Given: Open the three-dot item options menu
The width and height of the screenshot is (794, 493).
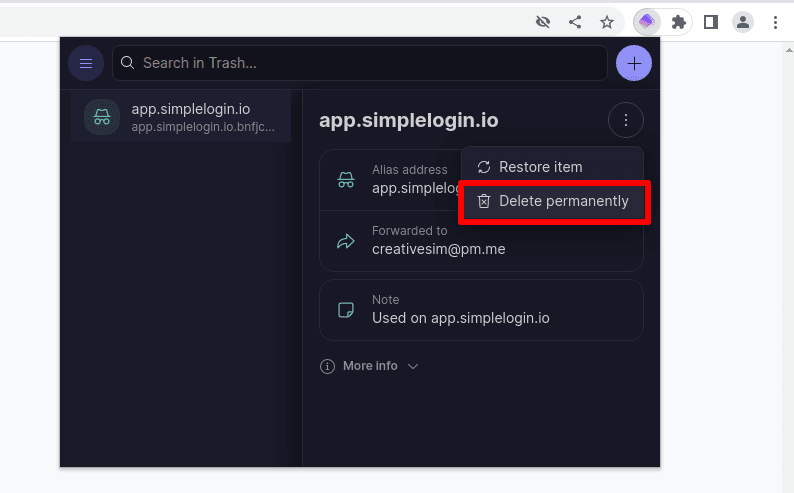Looking at the screenshot, I should pos(626,120).
